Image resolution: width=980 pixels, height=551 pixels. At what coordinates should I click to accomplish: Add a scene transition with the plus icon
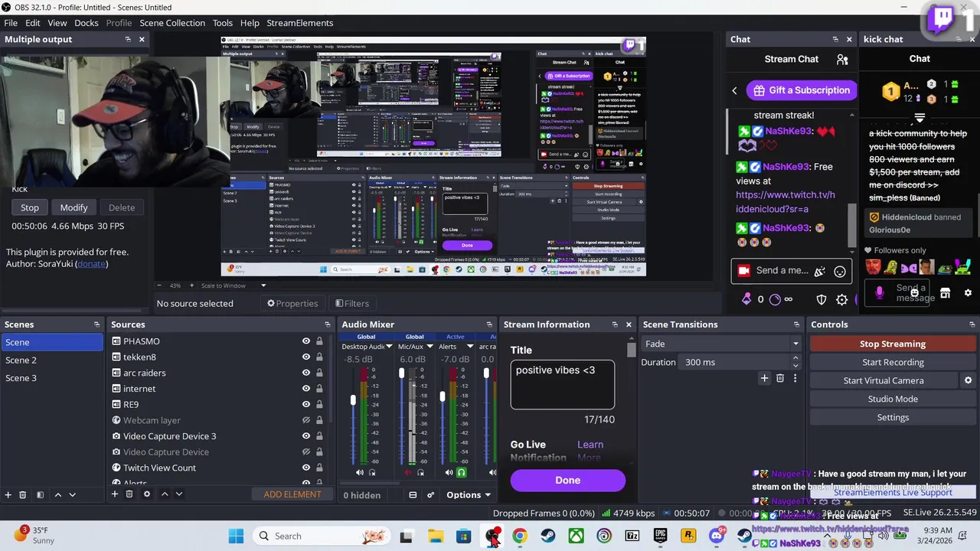click(x=764, y=378)
